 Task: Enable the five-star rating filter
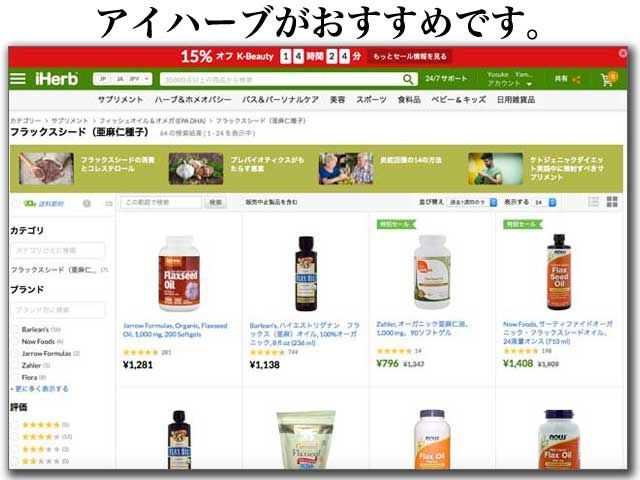coord(16,425)
